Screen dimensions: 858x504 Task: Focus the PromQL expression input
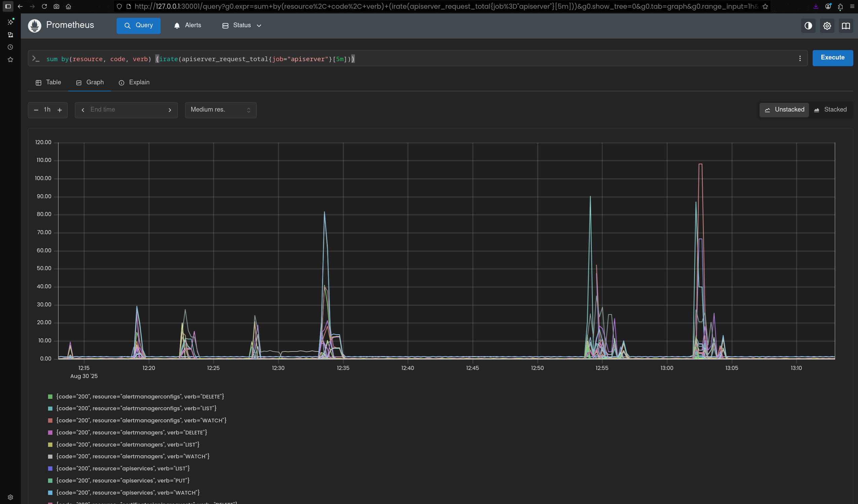click(x=417, y=58)
